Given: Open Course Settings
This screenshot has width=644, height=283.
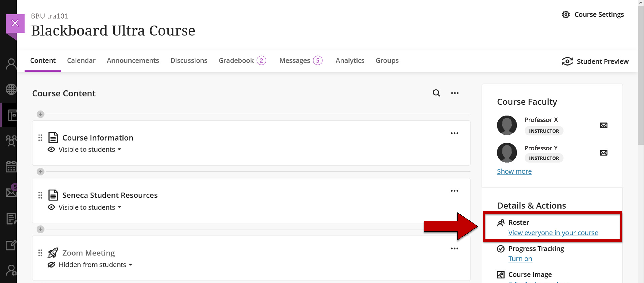Looking at the screenshot, I should tap(593, 14).
